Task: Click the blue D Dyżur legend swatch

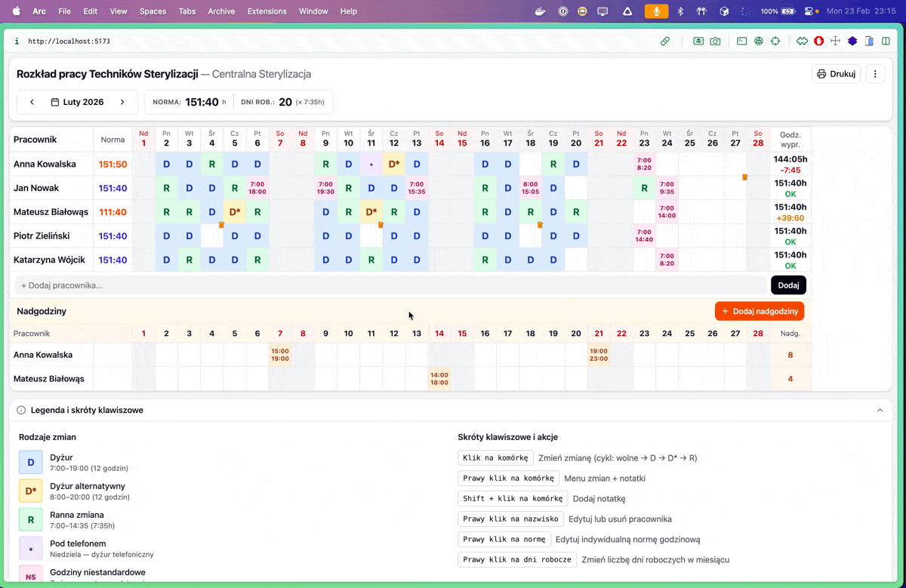Action: pos(31,462)
